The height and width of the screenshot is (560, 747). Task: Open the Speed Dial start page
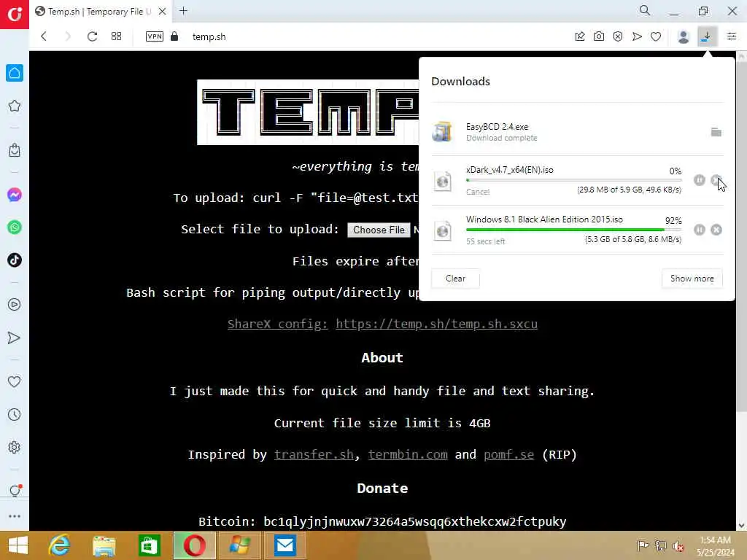pos(116,36)
